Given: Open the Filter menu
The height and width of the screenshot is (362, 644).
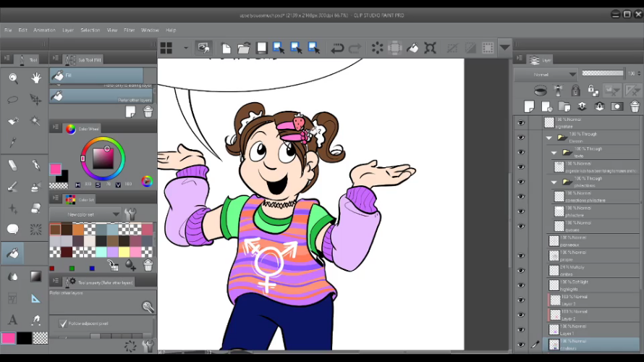Looking at the screenshot, I should tap(129, 30).
